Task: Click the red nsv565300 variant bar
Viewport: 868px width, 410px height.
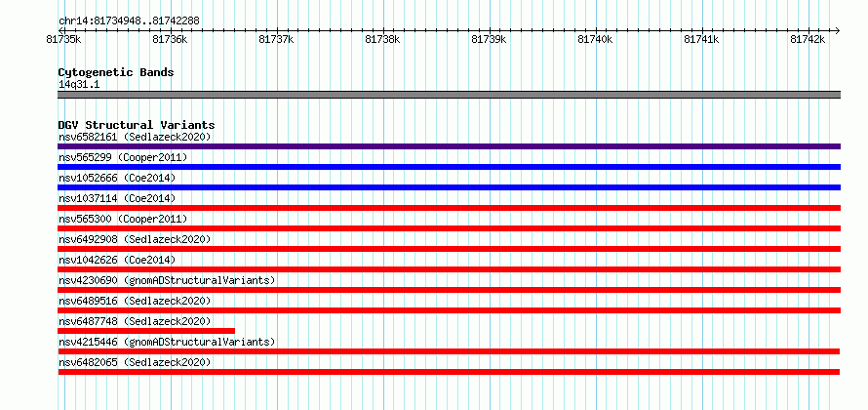Action: 449,228
